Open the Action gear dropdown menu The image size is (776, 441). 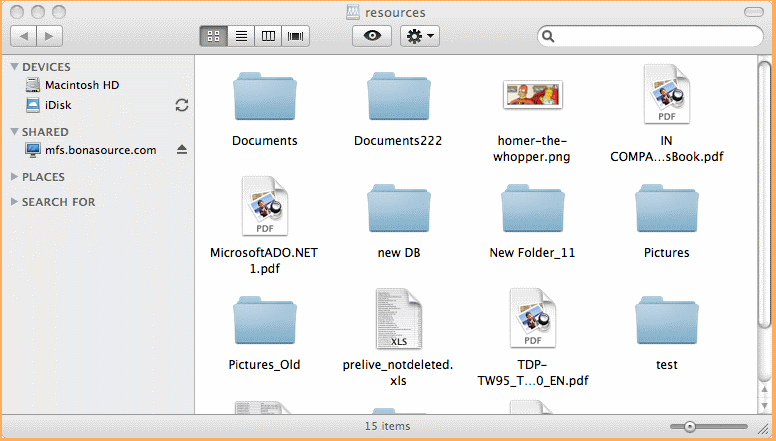tap(419, 36)
